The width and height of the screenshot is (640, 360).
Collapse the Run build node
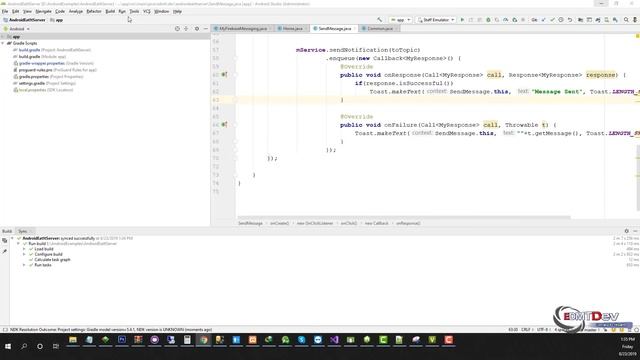pyautogui.click(x=18, y=243)
